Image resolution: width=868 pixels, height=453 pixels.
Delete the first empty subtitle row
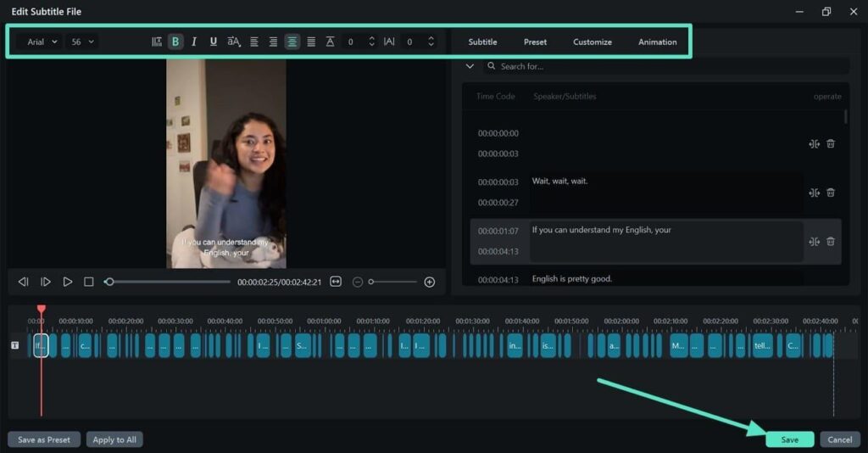point(831,144)
